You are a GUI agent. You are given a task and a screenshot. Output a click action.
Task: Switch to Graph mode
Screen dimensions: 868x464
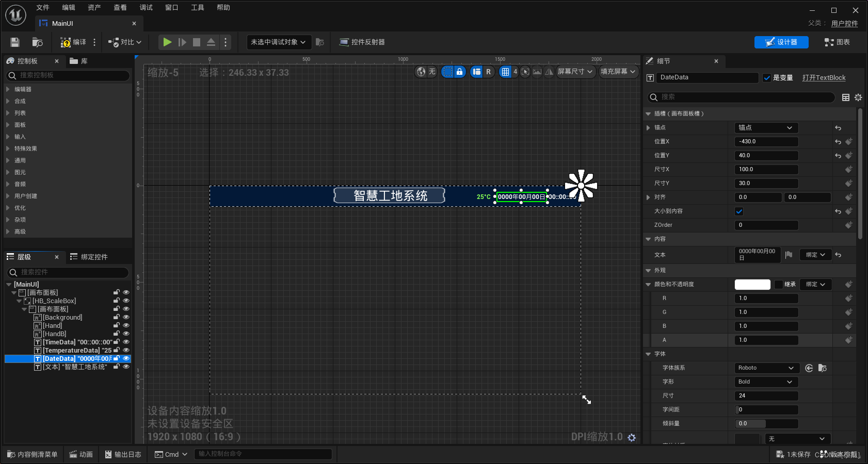coord(837,42)
